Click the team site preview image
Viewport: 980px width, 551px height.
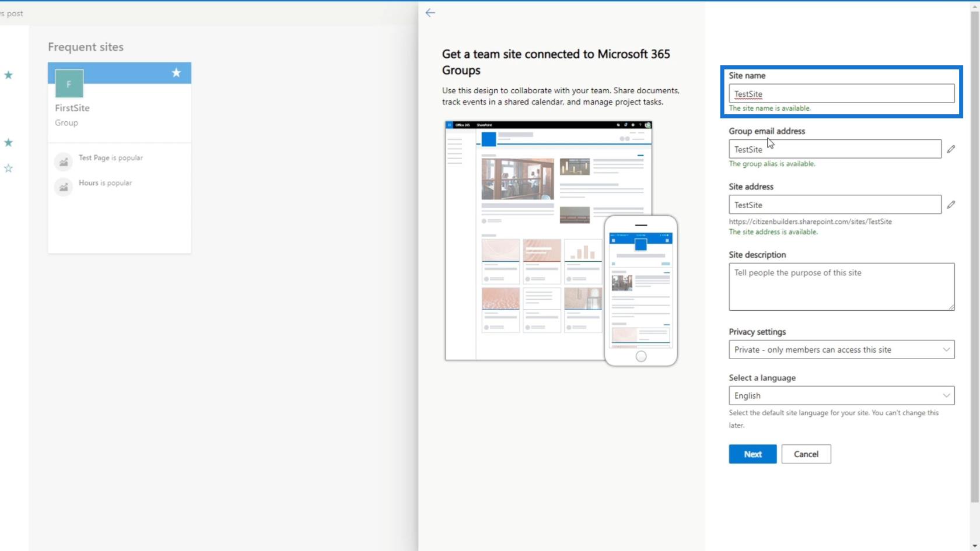561,243
